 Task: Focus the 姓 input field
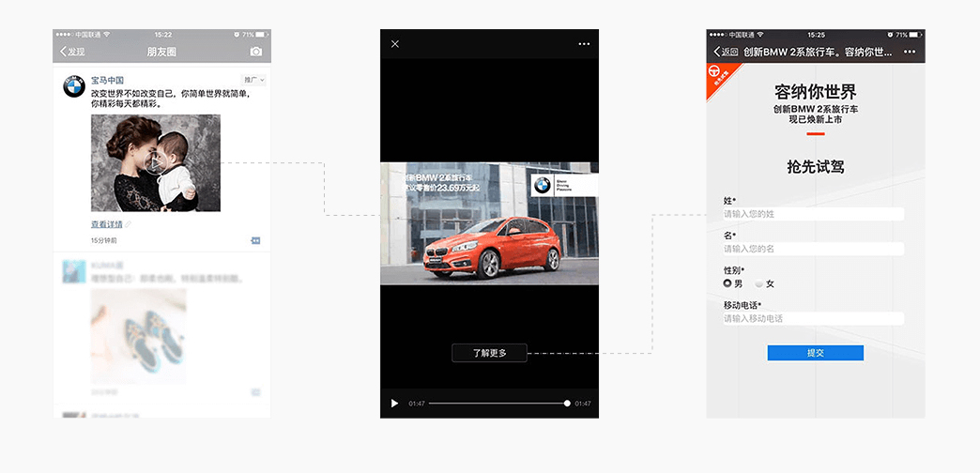coord(814,214)
